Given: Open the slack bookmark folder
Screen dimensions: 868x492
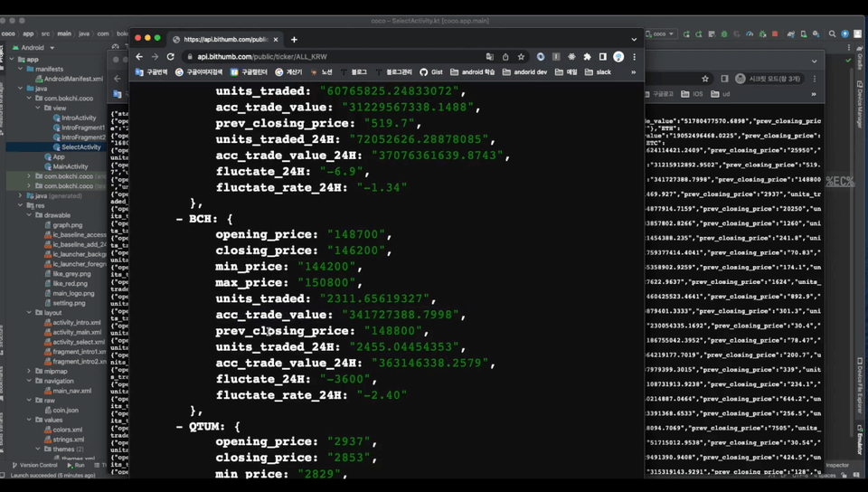Looking at the screenshot, I should 598,72.
